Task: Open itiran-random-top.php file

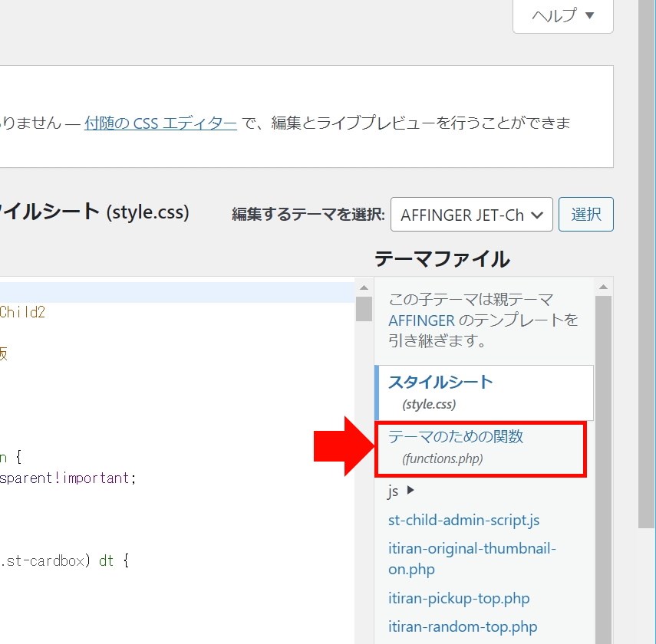Action: pyautogui.click(x=462, y=626)
